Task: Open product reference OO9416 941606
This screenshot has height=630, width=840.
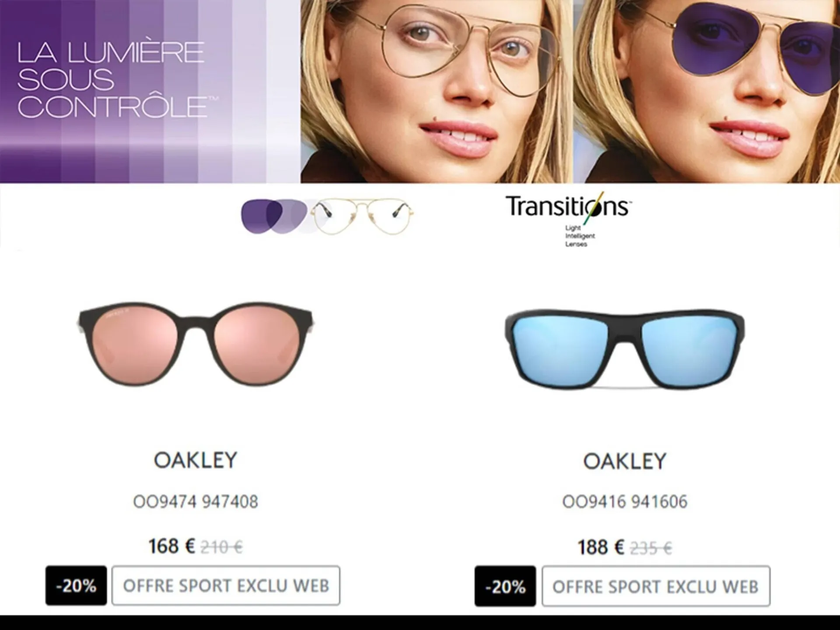Action: point(625,501)
